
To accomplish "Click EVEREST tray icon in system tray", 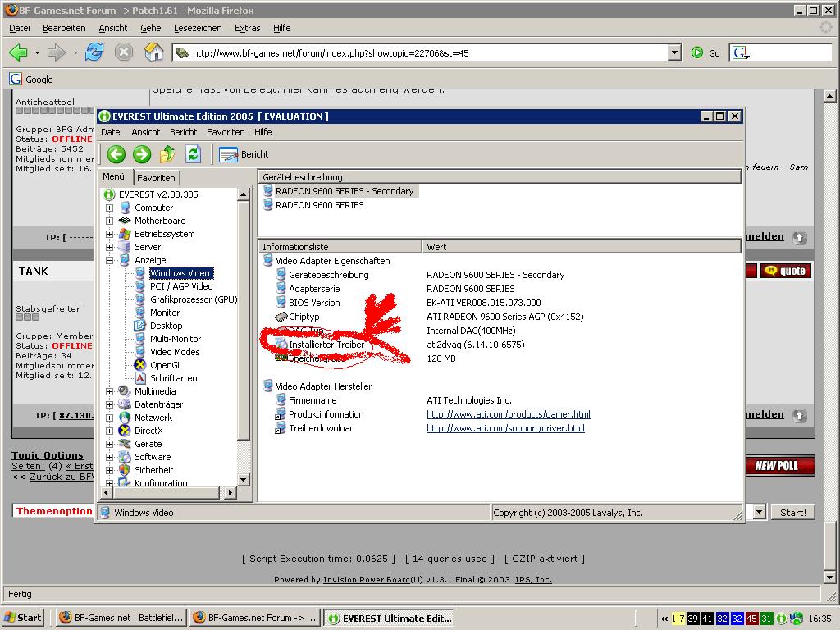I will pos(782,619).
